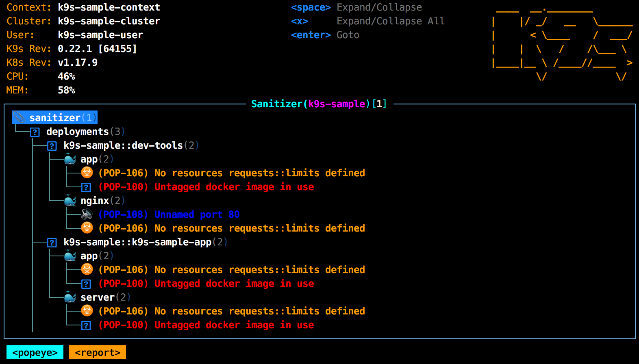
Task: Click the <space> Expand/Collapse shortcut hint
Action: pos(356,7)
